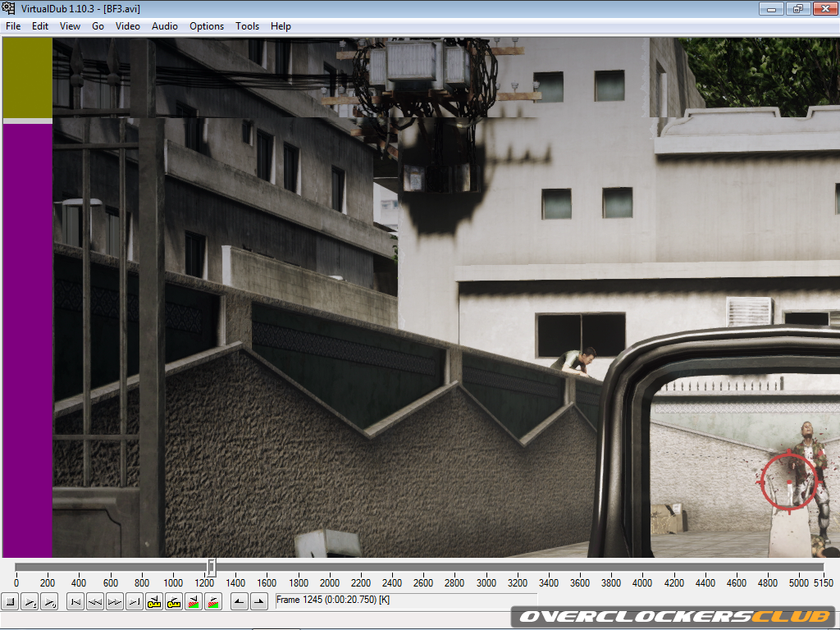Open the VirtualDub system menu icon
The width and height of the screenshot is (840, 630).
pyautogui.click(x=8, y=8)
